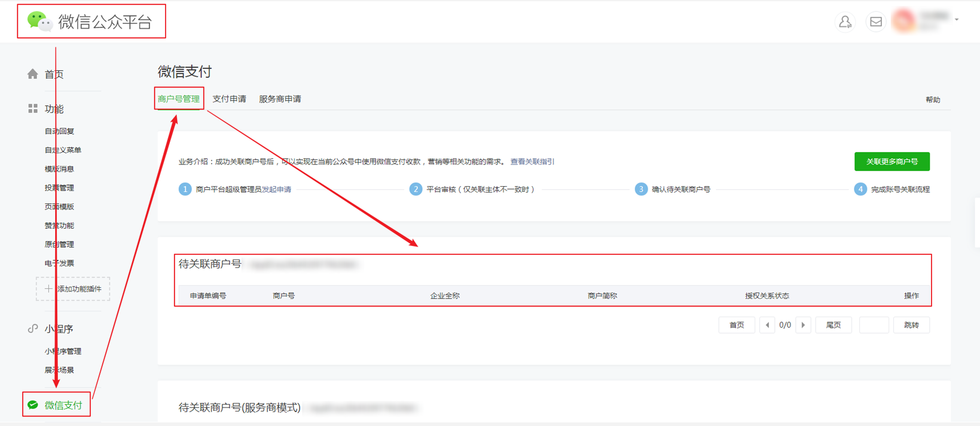Select the 小程序 sidebar section
The height and width of the screenshot is (426, 980).
click(59, 329)
